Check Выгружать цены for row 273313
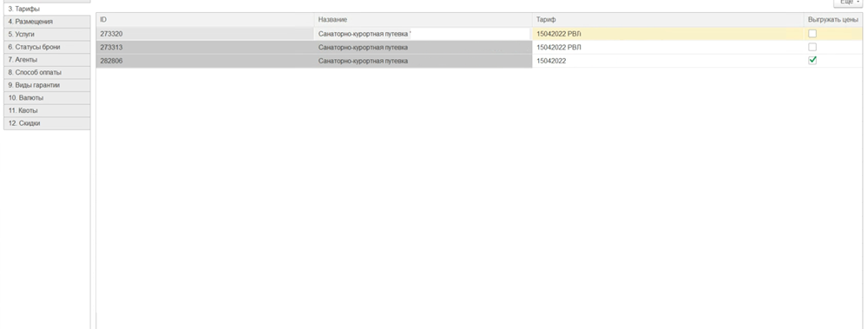Viewport: 868px width, 329px height. click(x=812, y=47)
